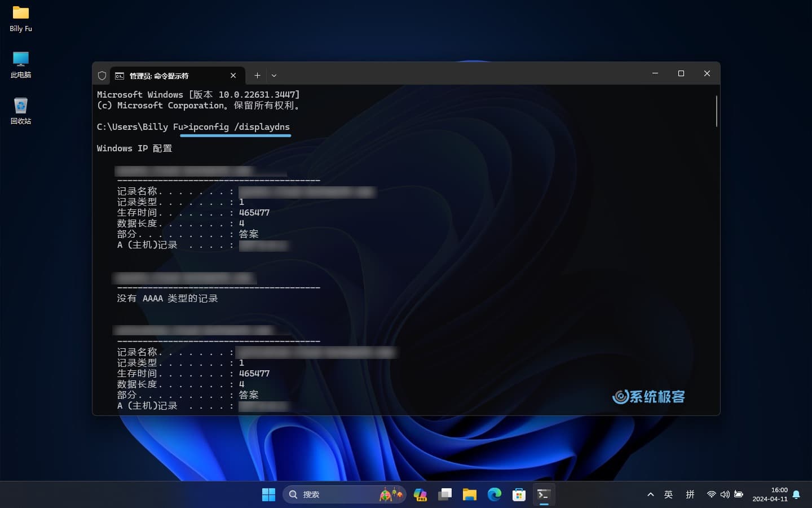Click the shield administrator icon in terminal title bar

tap(102, 76)
